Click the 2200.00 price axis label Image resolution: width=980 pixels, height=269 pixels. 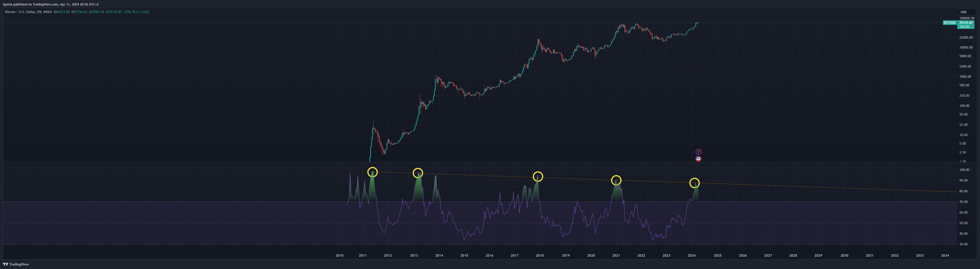coord(965,66)
